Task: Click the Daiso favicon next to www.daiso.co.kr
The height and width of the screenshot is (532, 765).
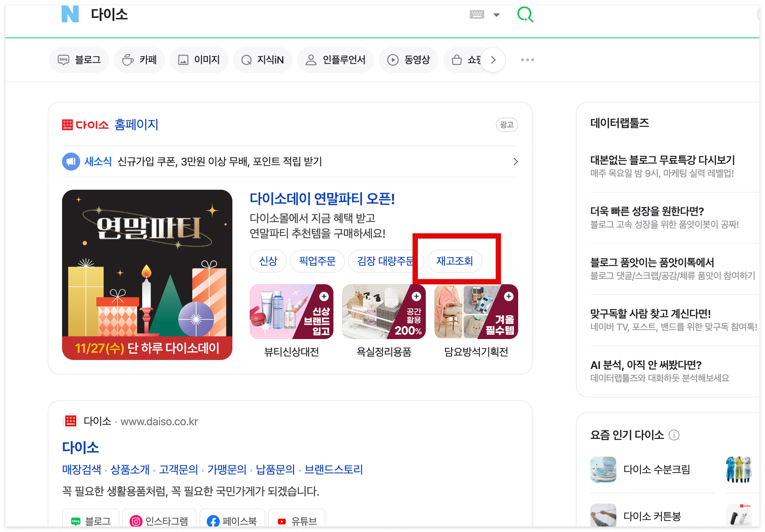Action: [x=71, y=421]
